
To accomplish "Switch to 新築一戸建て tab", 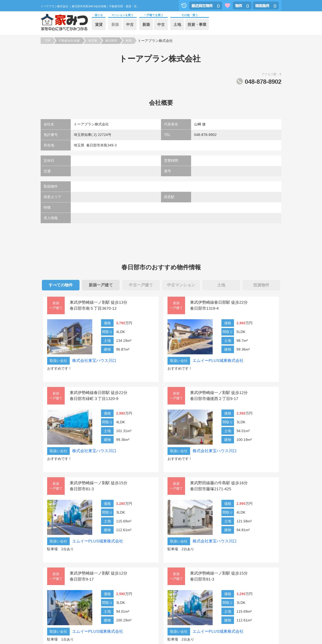I will pyautogui.click(x=101, y=285).
